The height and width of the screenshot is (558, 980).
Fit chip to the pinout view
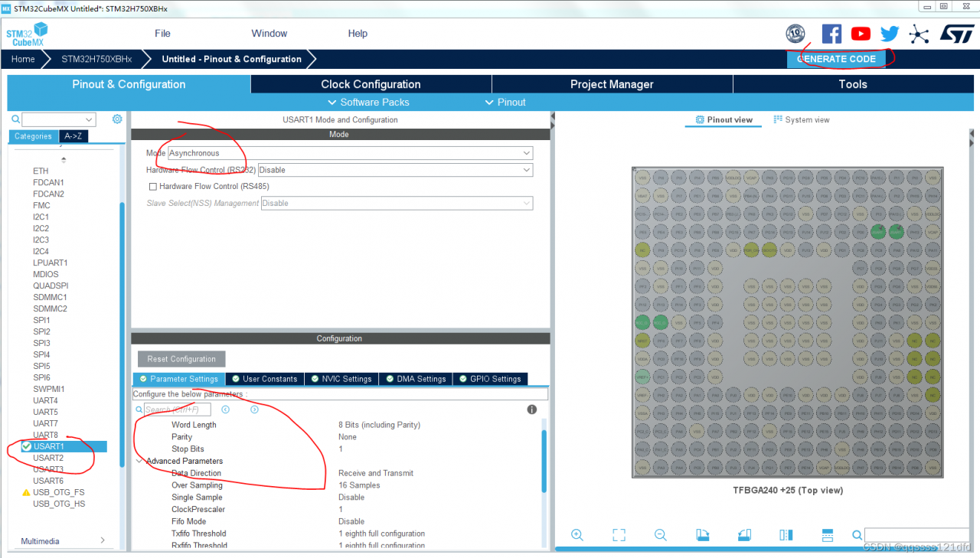click(619, 535)
